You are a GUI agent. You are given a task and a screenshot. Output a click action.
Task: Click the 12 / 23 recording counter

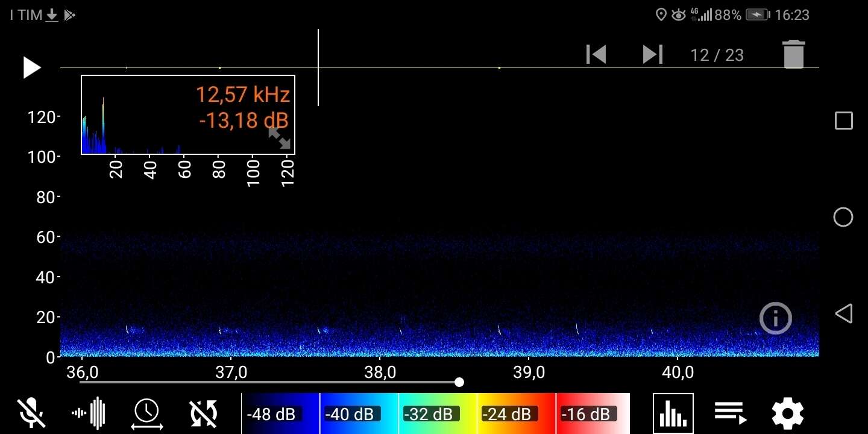tap(717, 55)
